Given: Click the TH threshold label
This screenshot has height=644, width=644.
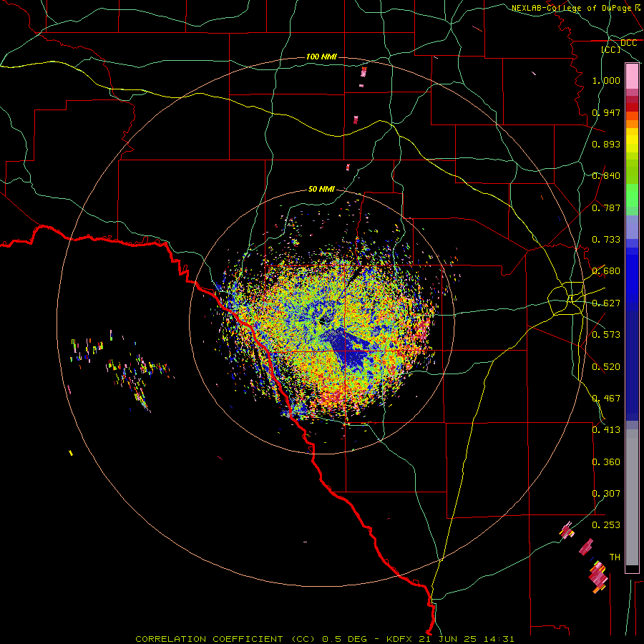Looking at the screenshot, I should (615, 557).
